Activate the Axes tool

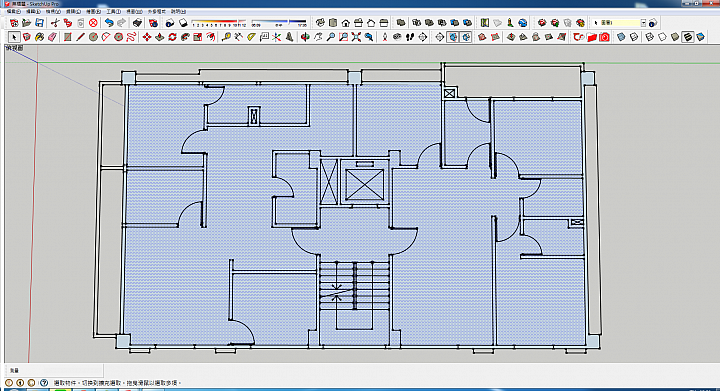click(x=276, y=37)
